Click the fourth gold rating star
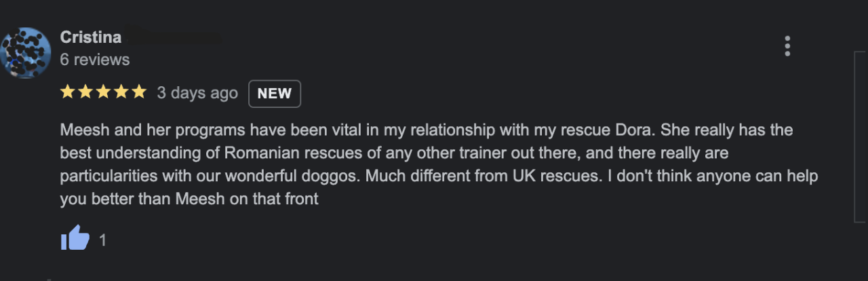868x281 pixels. click(121, 92)
